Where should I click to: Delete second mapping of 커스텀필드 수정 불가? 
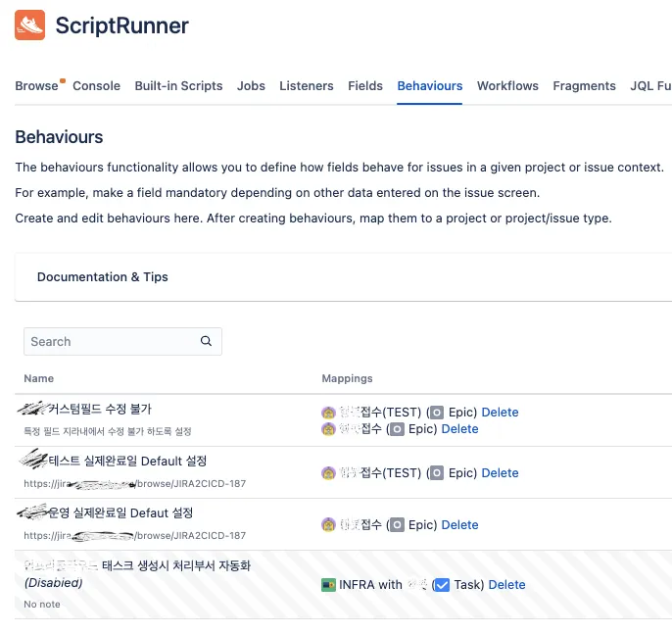click(459, 429)
